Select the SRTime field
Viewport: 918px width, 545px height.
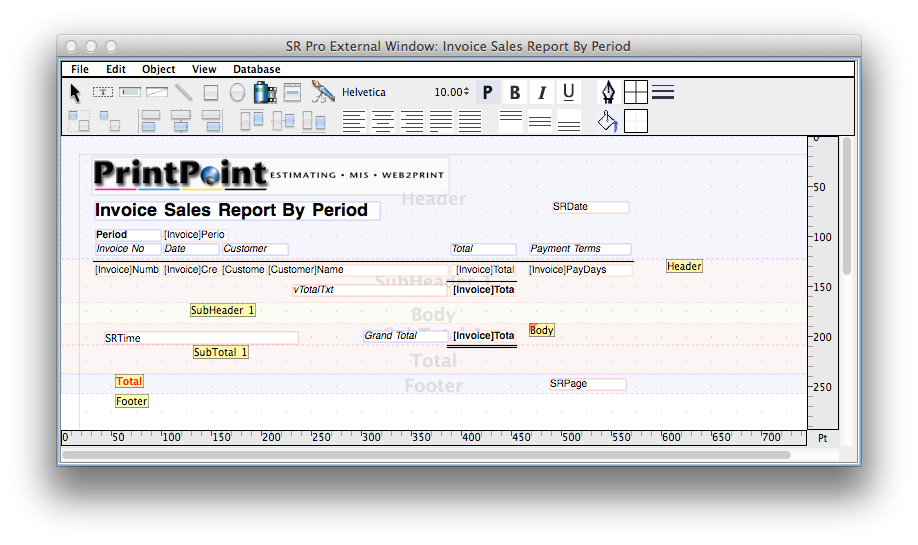tap(201, 338)
